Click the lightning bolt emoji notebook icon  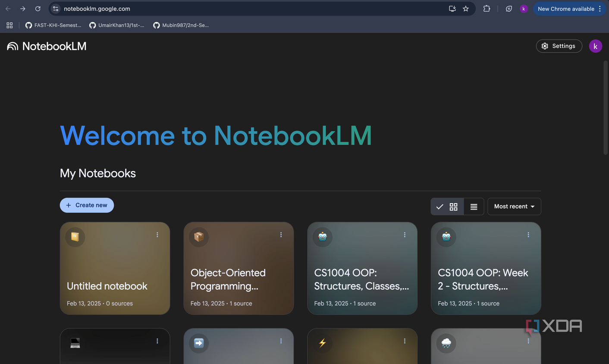coord(323,343)
